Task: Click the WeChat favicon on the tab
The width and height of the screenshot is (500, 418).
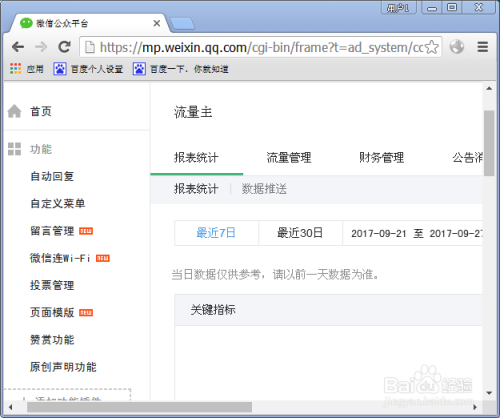Action: pos(26,23)
